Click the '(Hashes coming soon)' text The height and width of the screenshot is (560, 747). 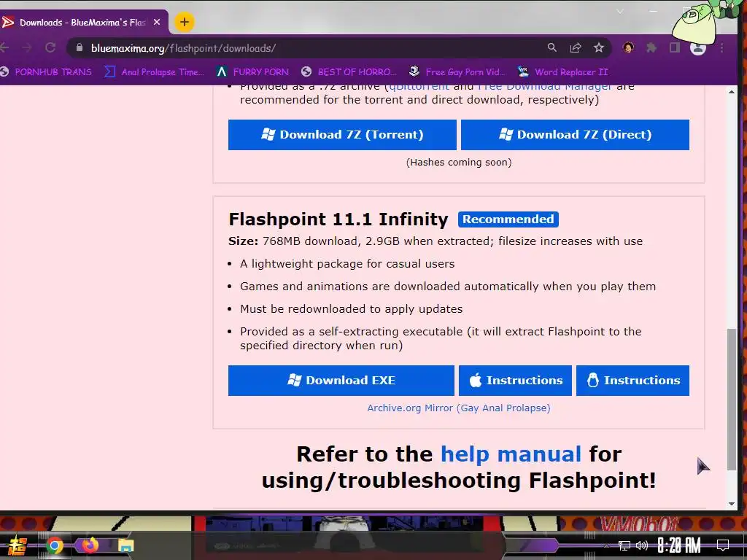pos(459,163)
